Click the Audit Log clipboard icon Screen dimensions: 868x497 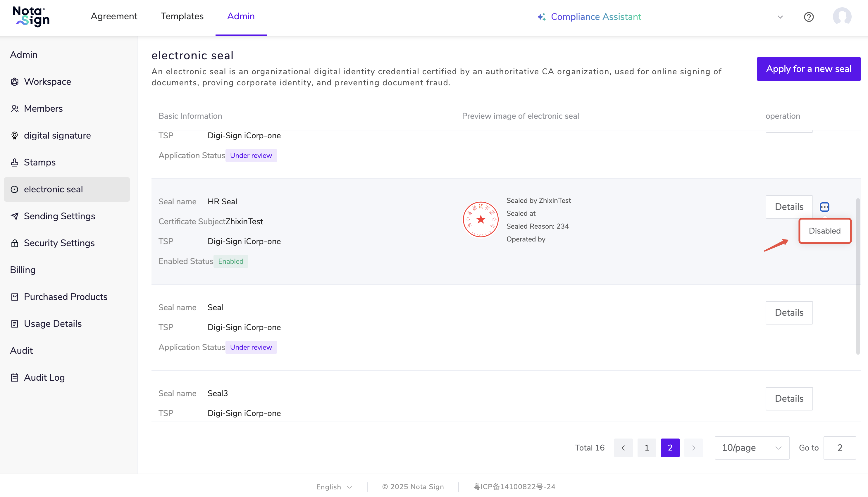(x=14, y=377)
